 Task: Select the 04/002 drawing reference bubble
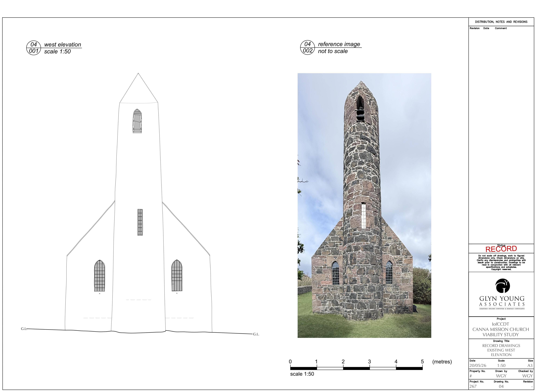point(307,47)
